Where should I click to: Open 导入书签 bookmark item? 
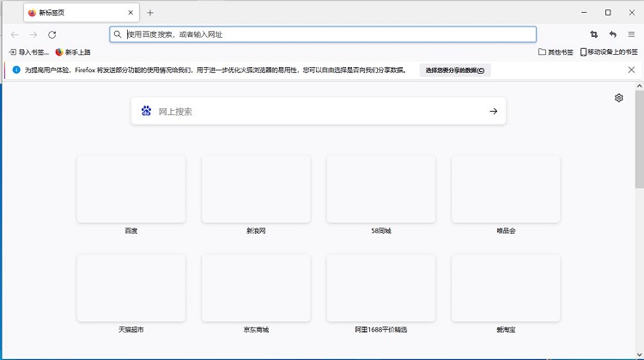28,52
